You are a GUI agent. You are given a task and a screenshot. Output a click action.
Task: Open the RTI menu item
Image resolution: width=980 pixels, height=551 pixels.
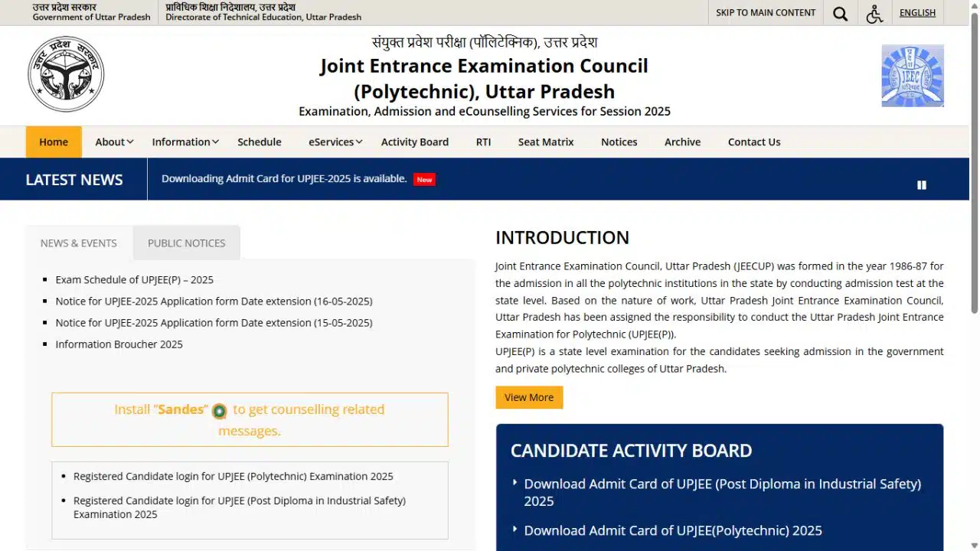click(483, 142)
